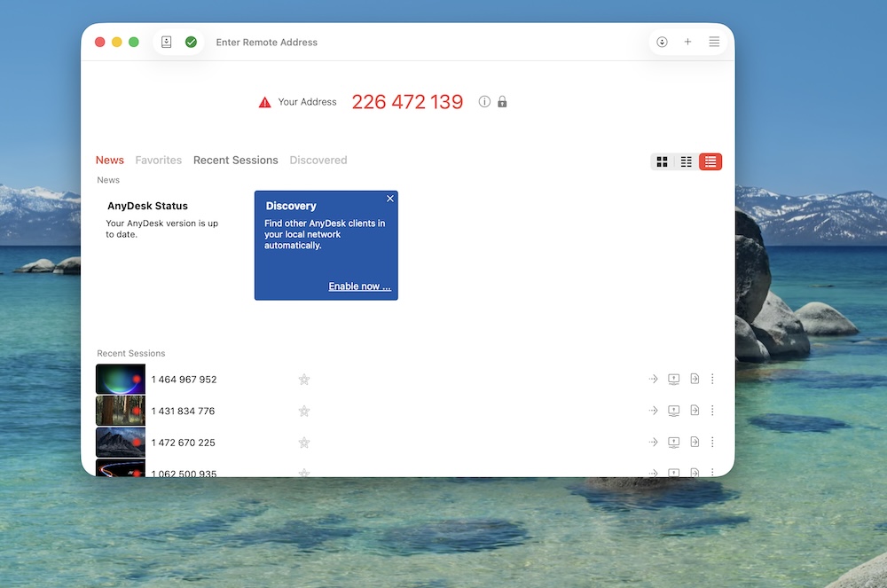887x588 pixels.
Task: Click the Enable now link
Action: pyautogui.click(x=360, y=286)
